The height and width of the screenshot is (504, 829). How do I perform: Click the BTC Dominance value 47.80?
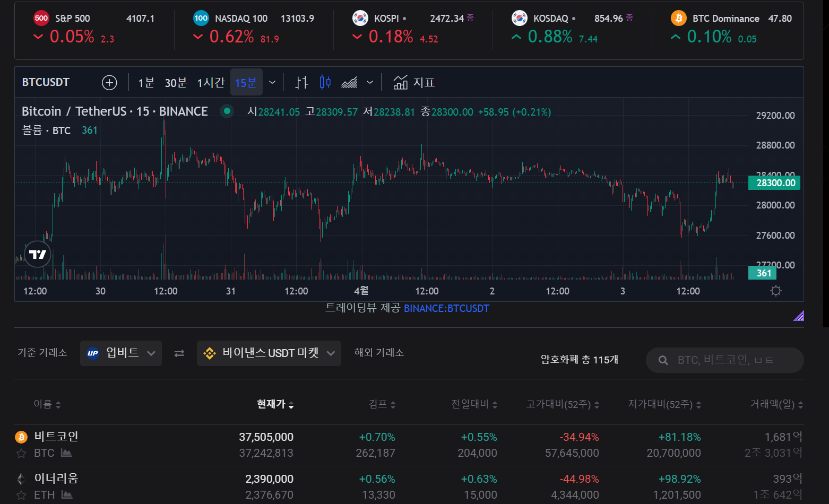(780, 19)
